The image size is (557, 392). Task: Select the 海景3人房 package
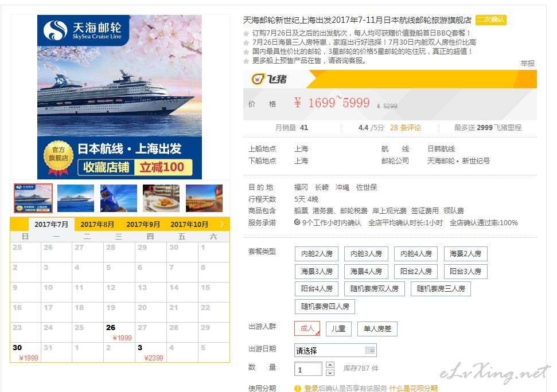click(x=317, y=272)
